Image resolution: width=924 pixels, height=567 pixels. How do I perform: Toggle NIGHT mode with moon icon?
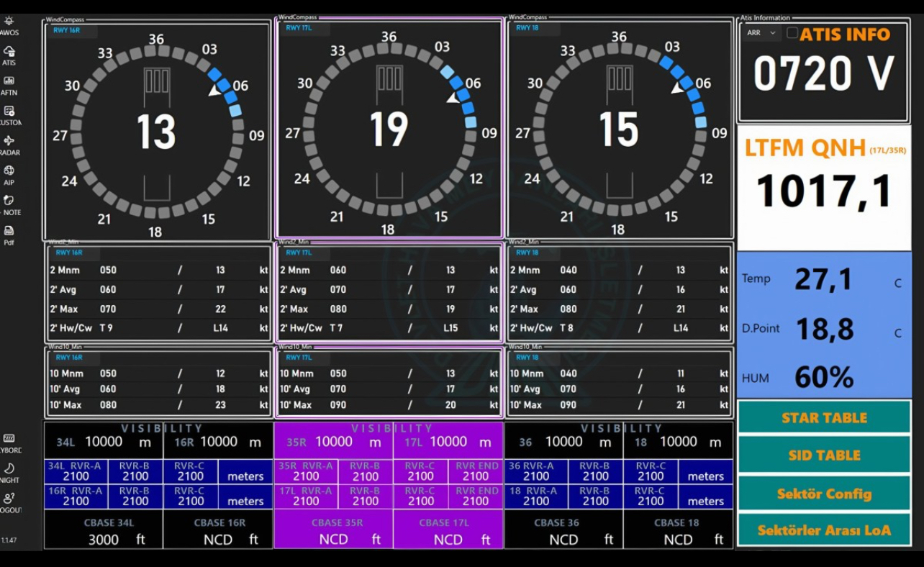9,468
